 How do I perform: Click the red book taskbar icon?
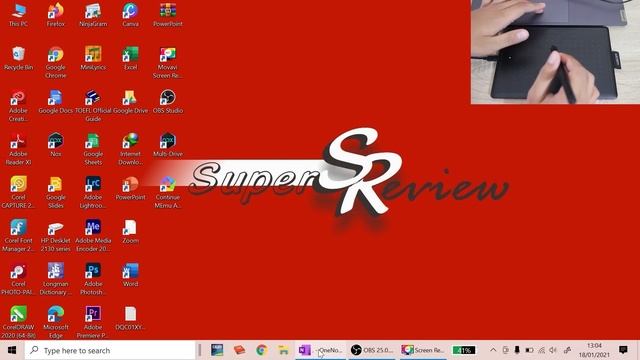pos(239,350)
